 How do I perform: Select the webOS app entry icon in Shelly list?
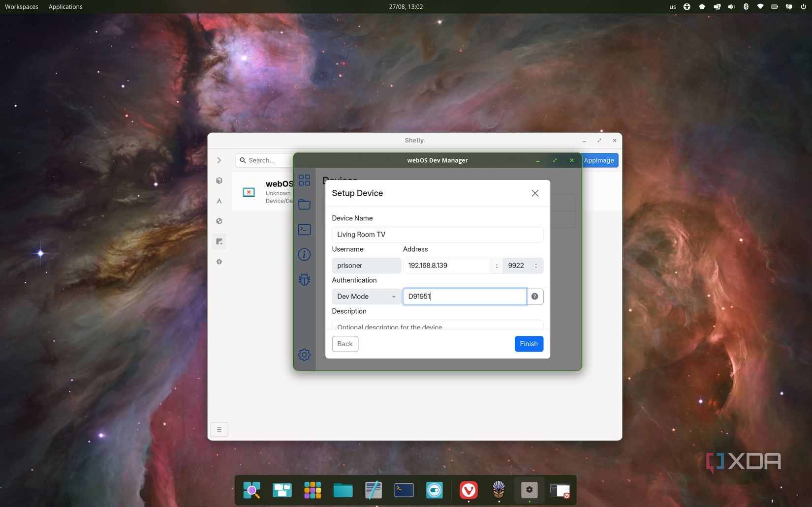click(x=249, y=192)
